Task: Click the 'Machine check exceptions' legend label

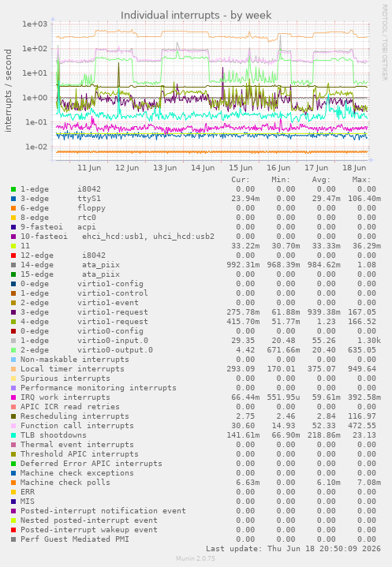Action: 77,473
